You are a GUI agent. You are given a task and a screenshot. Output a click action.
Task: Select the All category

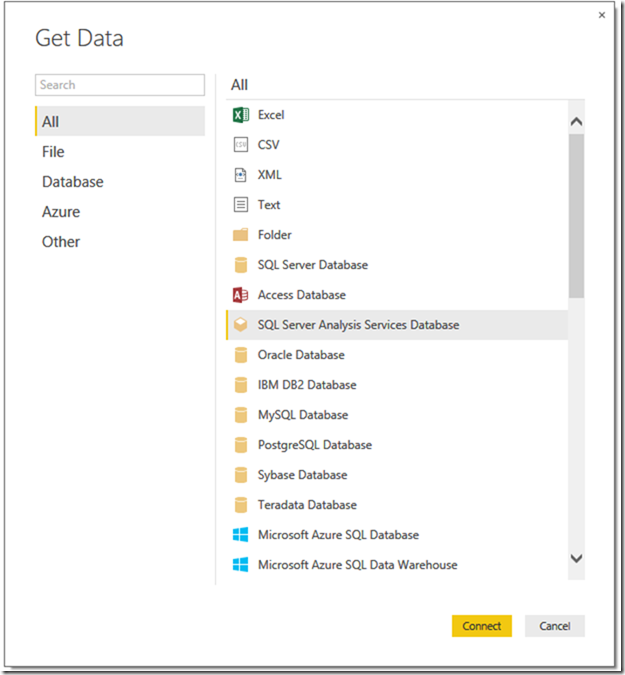(x=120, y=121)
